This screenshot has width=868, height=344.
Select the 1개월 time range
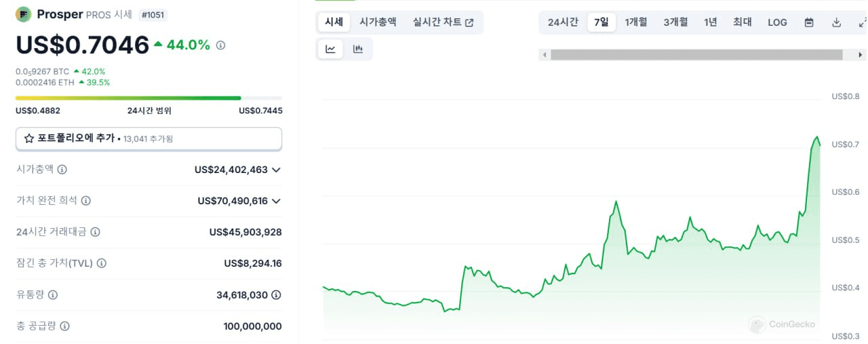[636, 22]
